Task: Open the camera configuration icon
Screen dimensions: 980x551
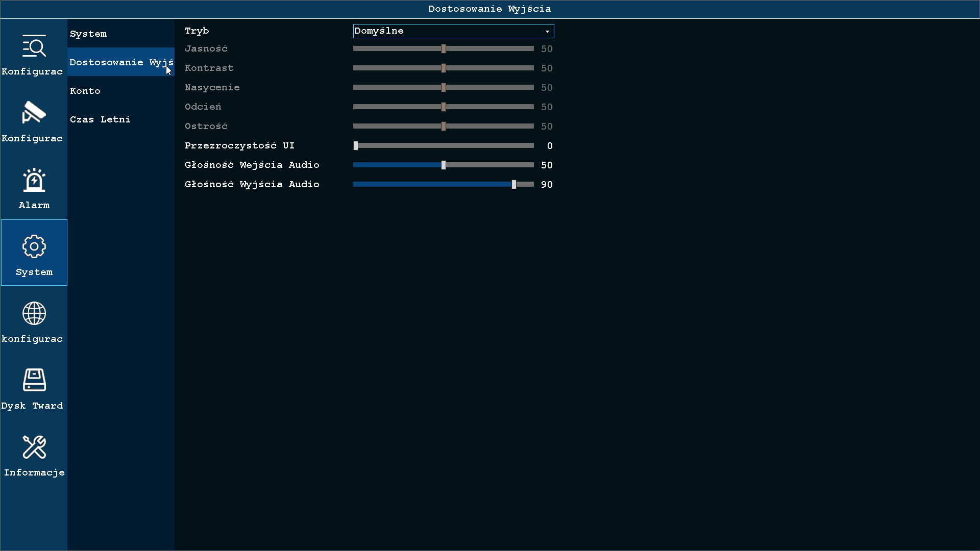Action: pos(34,112)
